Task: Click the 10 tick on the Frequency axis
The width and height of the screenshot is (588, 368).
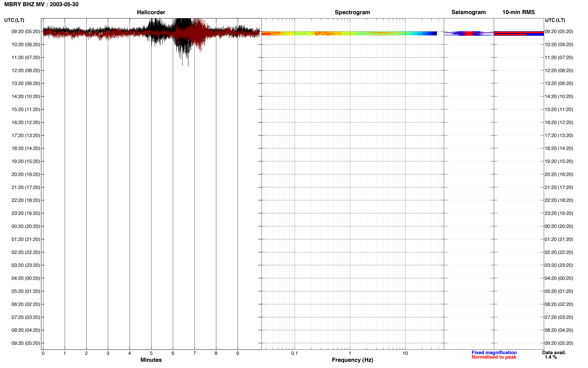Action: (x=405, y=353)
